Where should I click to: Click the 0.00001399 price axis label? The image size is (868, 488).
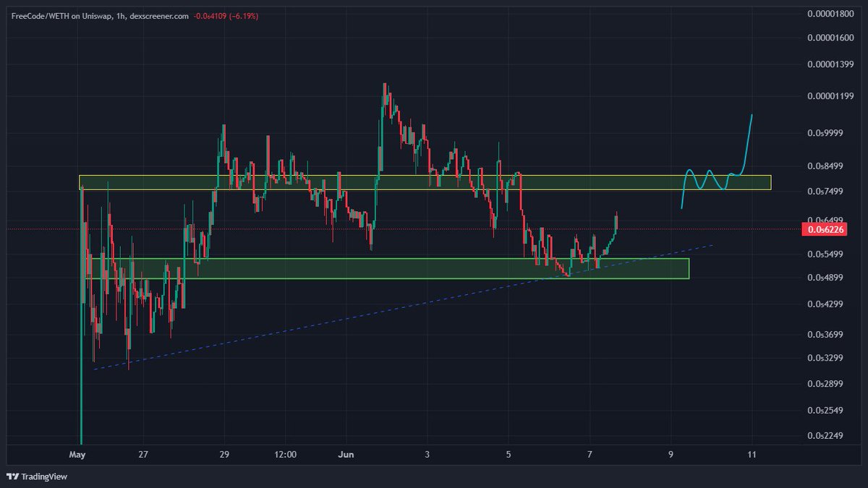pos(830,64)
